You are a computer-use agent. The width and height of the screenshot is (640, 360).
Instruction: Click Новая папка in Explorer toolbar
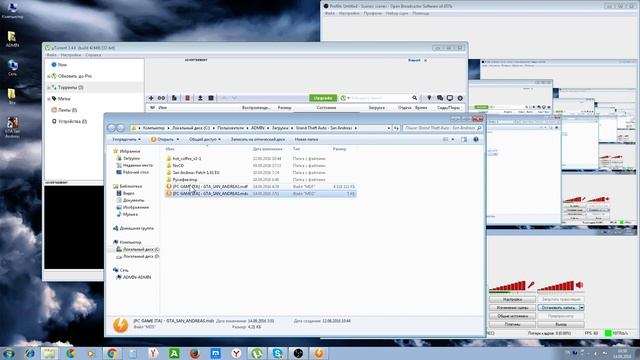point(306,140)
